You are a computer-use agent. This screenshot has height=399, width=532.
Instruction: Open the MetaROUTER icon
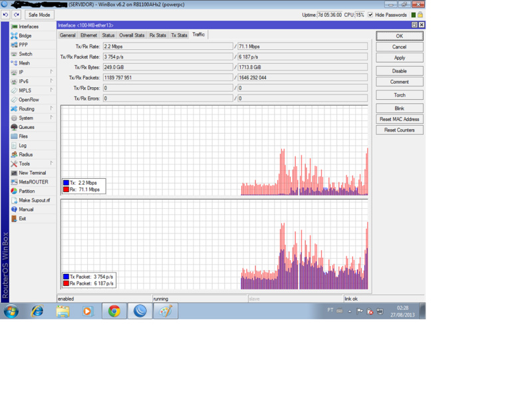click(x=14, y=182)
